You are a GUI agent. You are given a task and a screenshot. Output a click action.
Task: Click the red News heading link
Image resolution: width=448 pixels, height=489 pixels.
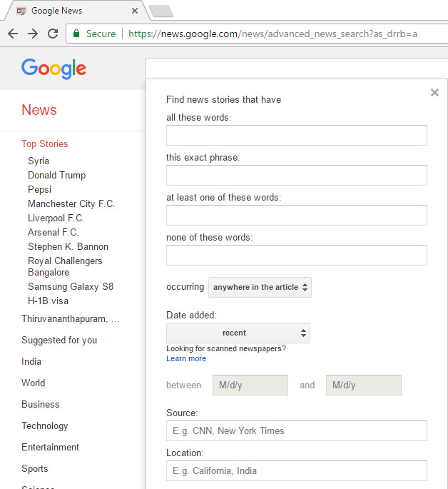39,110
